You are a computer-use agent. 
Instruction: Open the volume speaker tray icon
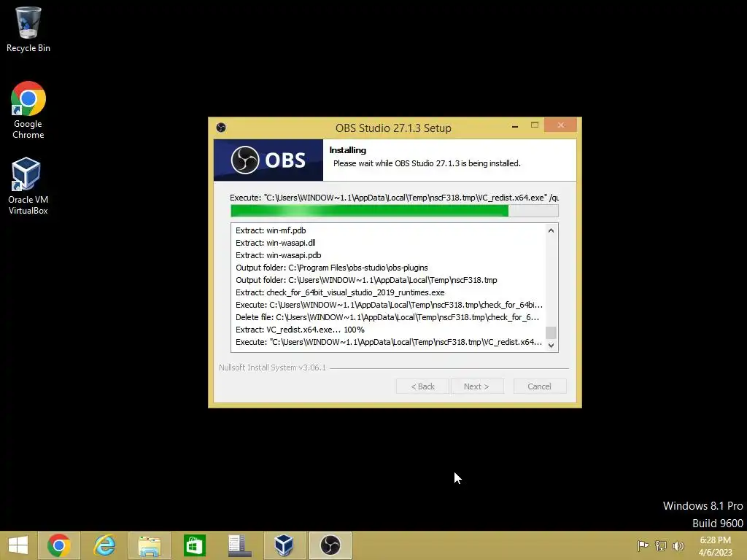click(678, 545)
